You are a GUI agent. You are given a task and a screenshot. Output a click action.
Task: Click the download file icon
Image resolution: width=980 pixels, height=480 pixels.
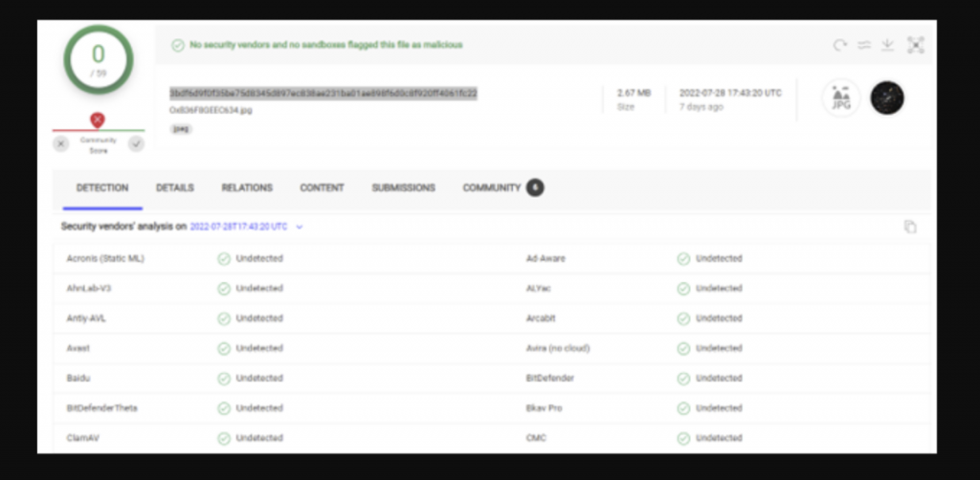click(x=887, y=45)
